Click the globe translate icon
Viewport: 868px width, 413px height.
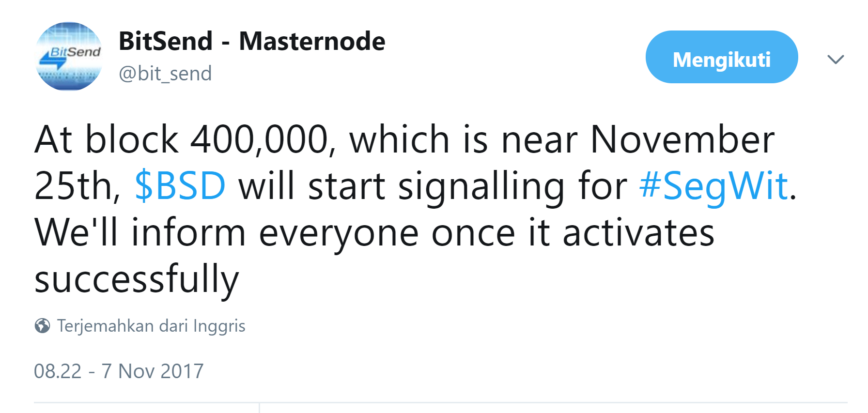click(x=42, y=326)
